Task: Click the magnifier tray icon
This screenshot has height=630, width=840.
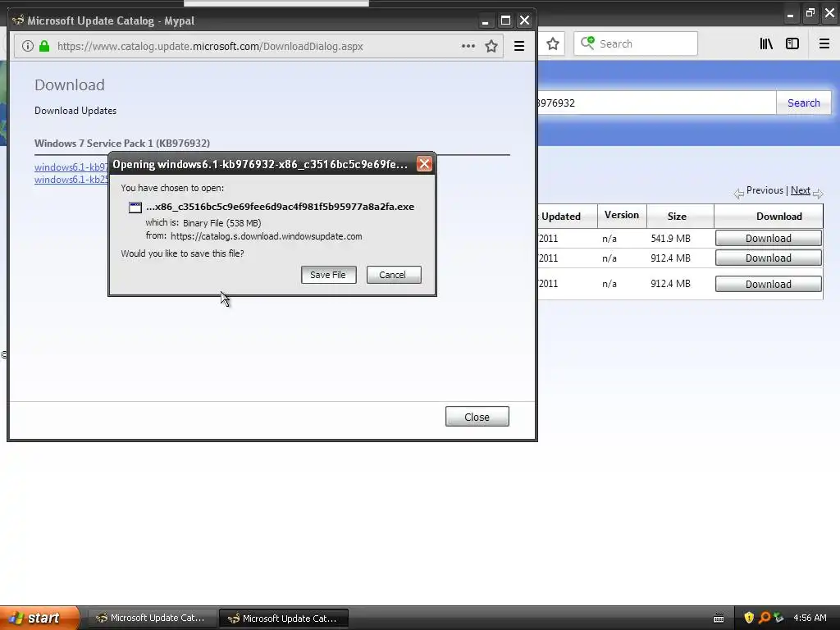Action: [765, 618]
